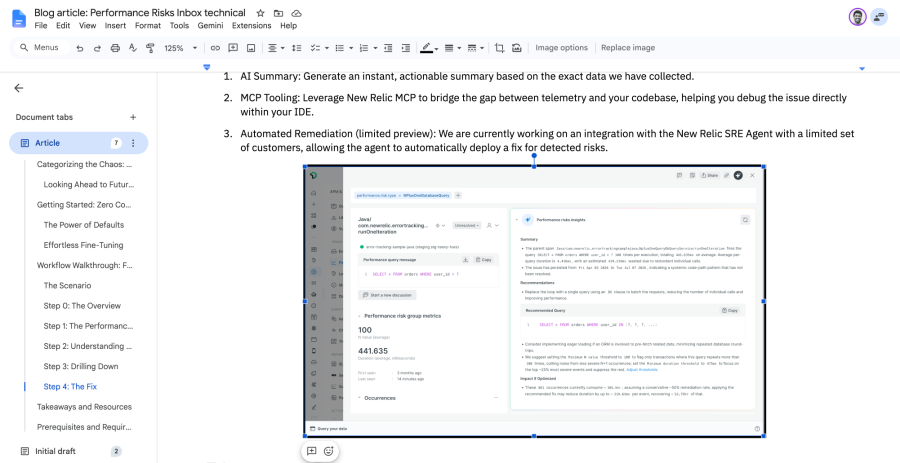Add emoji reaction below the image

329,451
